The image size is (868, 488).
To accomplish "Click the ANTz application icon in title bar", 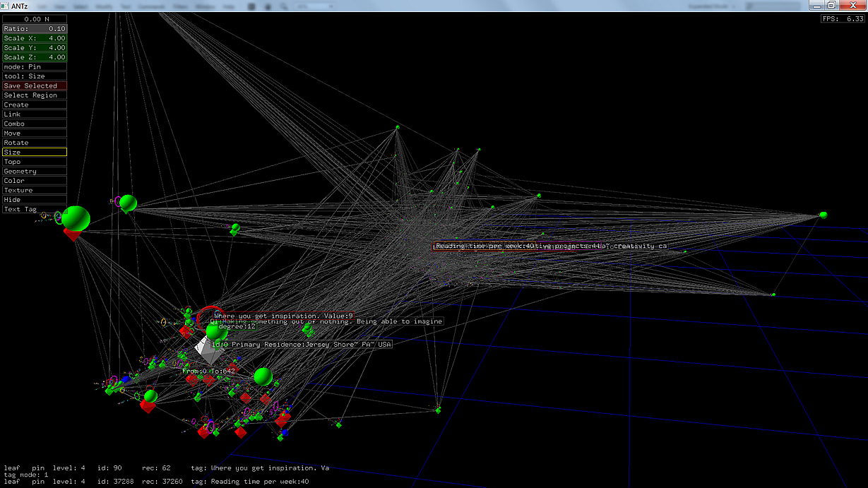I will tap(6, 6).
